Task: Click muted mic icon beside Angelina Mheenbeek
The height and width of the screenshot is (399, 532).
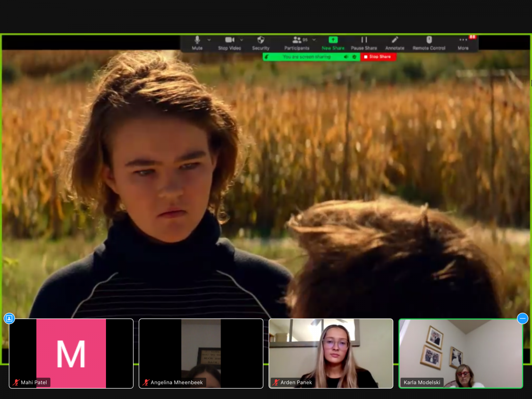Action: point(146,382)
